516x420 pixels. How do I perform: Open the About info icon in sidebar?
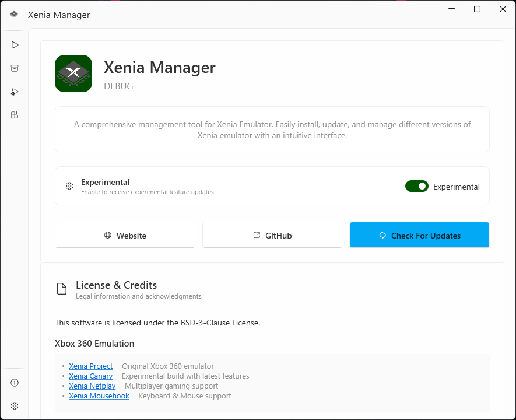15,383
